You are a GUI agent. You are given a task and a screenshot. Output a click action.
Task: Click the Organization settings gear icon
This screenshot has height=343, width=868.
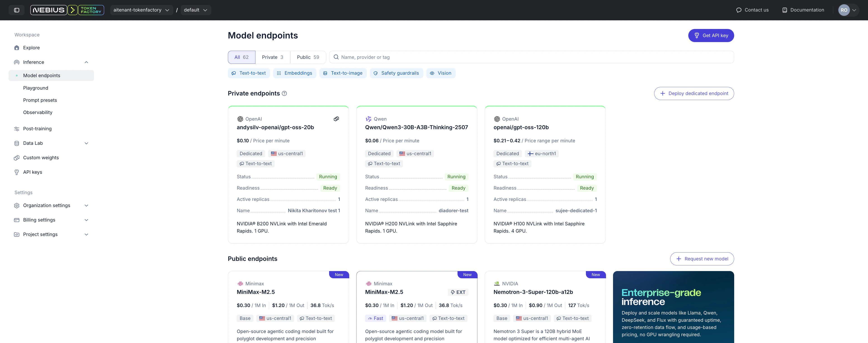[17, 206]
